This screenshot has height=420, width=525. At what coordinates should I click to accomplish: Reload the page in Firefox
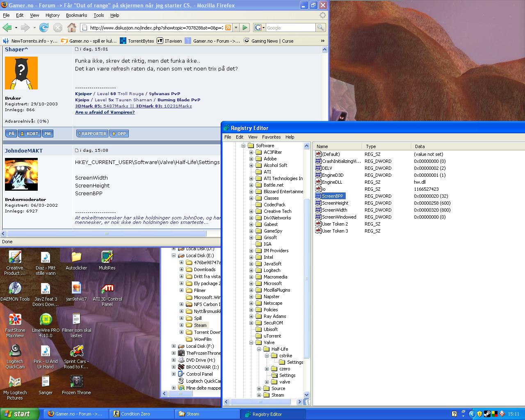[44, 27]
